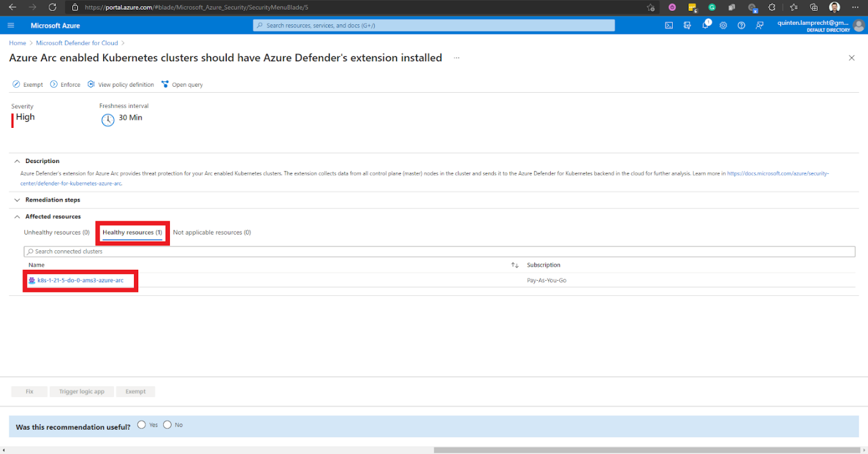Switch to the Unhealthy resources tab

56,232
